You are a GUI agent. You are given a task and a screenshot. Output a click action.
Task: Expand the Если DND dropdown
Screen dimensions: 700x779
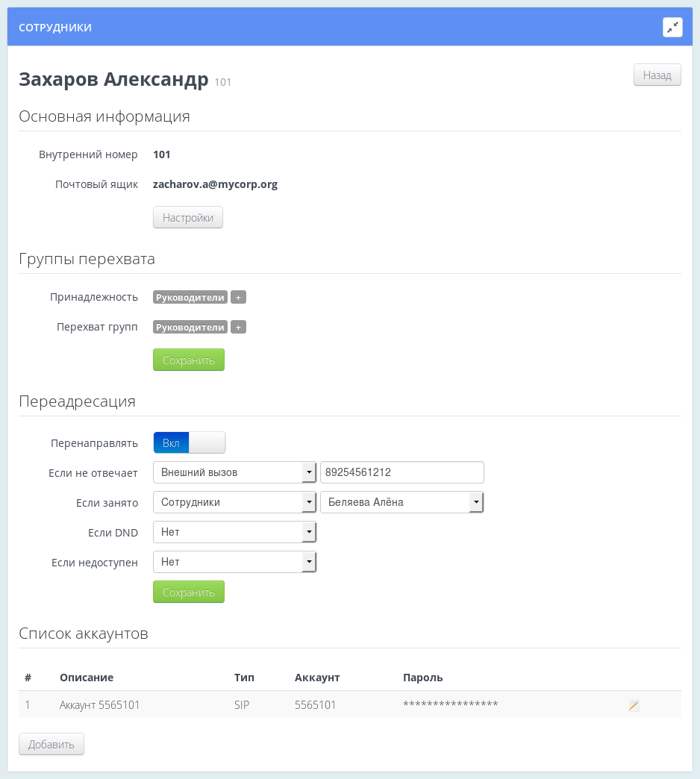309,532
